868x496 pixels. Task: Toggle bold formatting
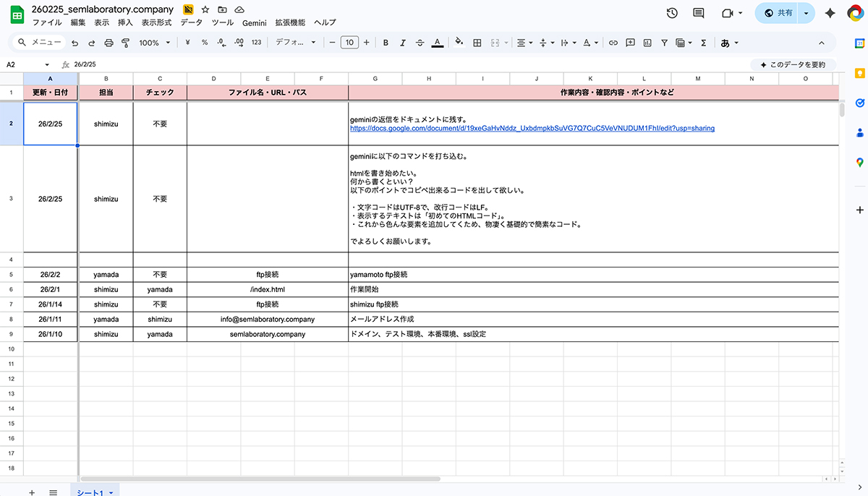click(x=386, y=43)
